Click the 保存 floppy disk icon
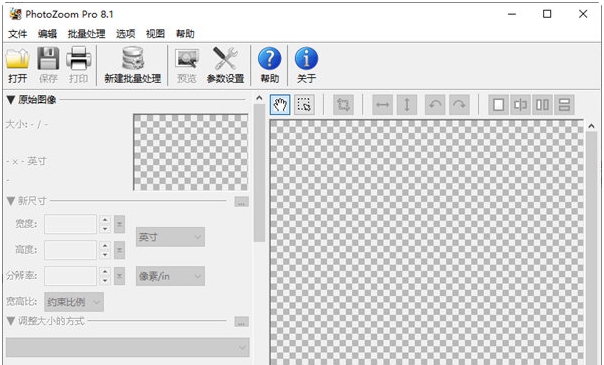The height and width of the screenshot is (365, 604). 48,59
